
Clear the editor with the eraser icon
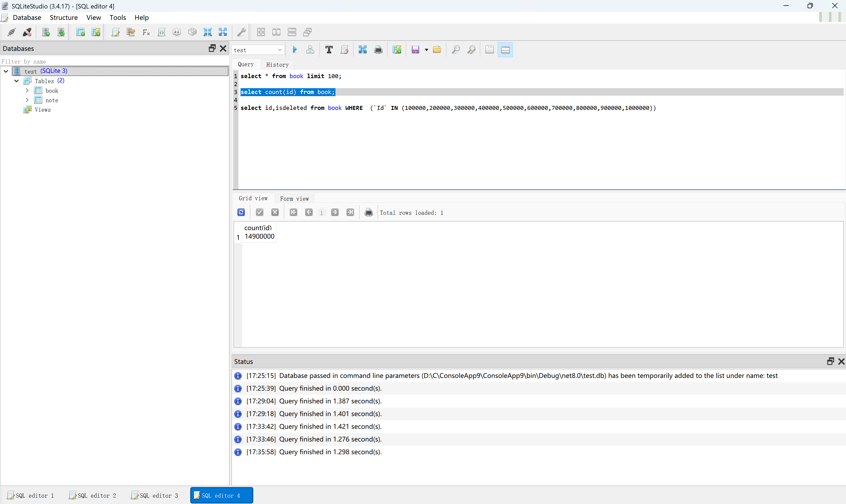344,50
